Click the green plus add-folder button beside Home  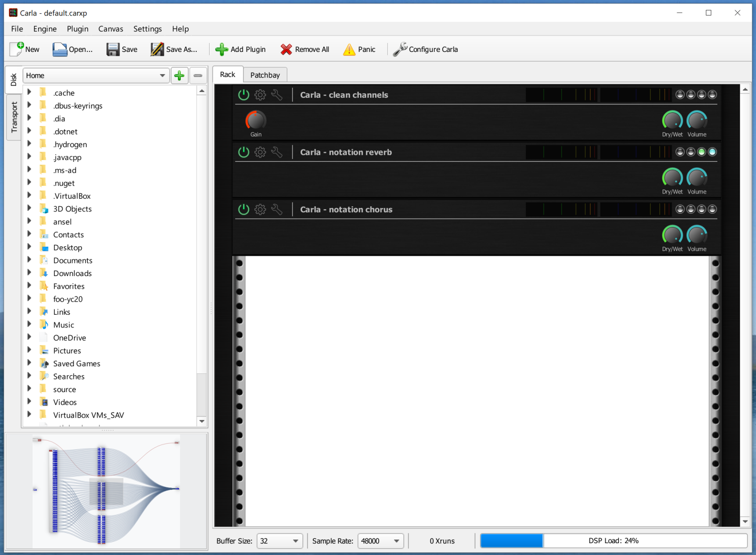[179, 76]
